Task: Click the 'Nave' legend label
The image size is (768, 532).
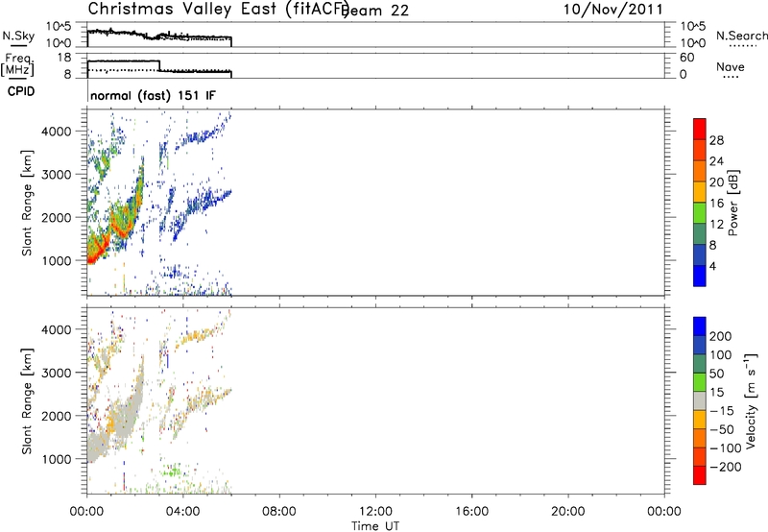Action: (731, 66)
